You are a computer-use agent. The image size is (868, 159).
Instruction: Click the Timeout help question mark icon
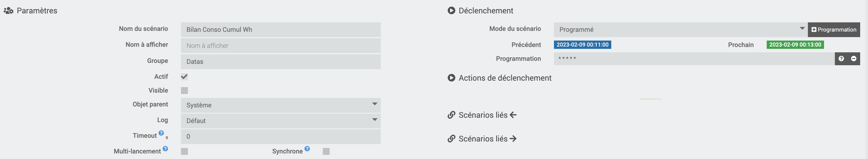click(161, 133)
